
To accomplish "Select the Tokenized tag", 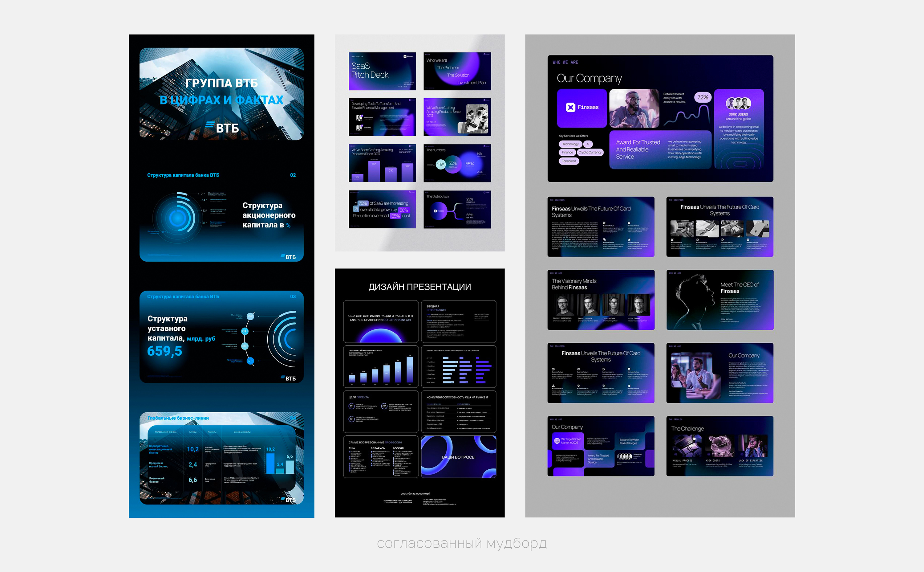I will pos(569,161).
